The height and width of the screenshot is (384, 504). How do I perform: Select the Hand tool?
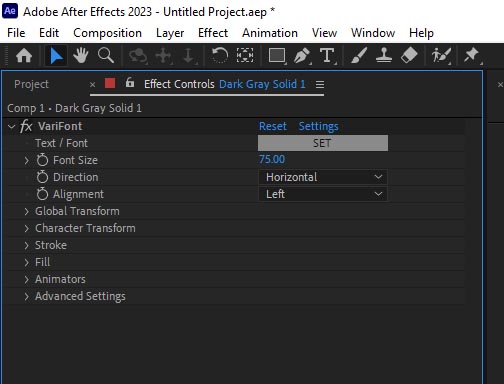[x=81, y=56]
